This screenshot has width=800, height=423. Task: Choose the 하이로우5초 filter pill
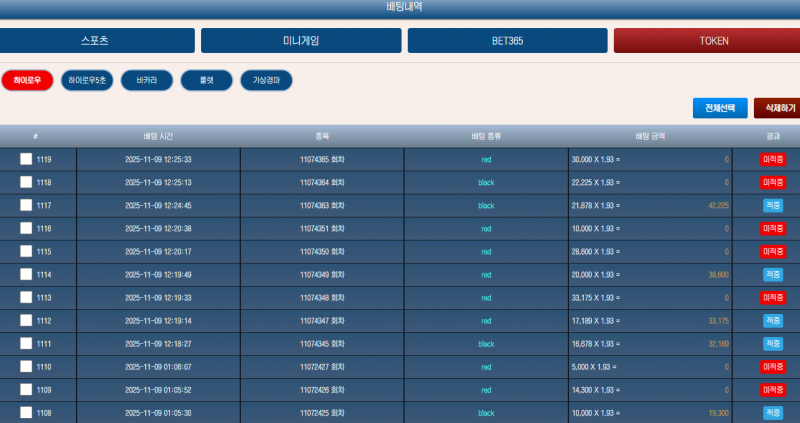click(86, 80)
